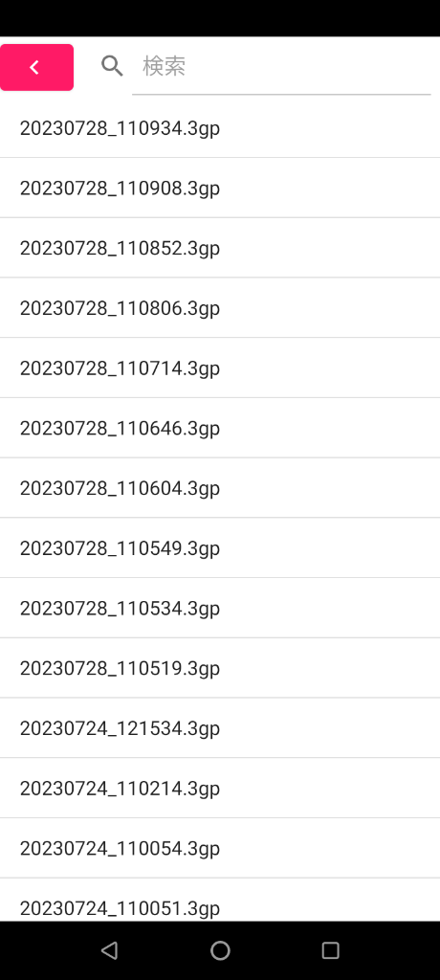
Task: Tap the magnifying glass search icon
Action: [113, 66]
